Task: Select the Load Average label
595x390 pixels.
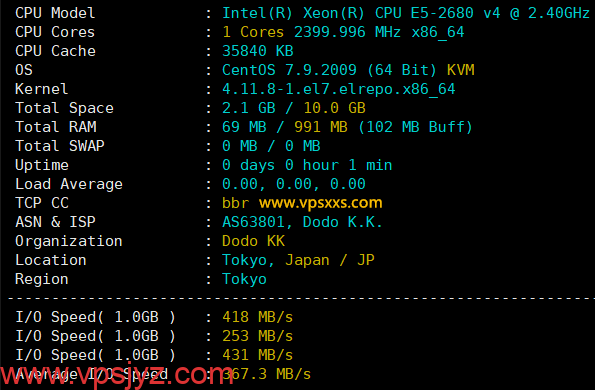Action: [x=69, y=184]
